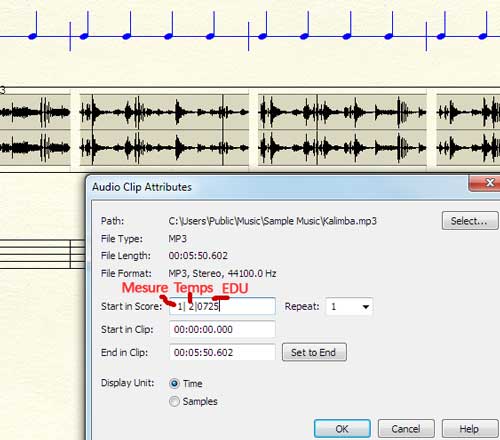Viewport: 500px width, 440px height.
Task: Open the Repeat dropdown
Action: [x=349, y=306]
